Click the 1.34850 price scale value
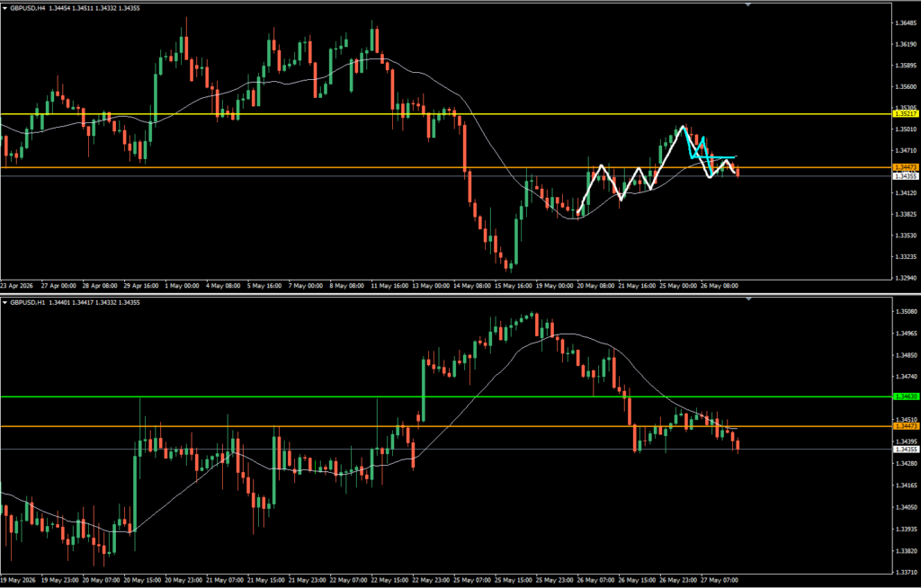Image resolution: width=921 pixels, height=588 pixels. pyautogui.click(x=905, y=355)
